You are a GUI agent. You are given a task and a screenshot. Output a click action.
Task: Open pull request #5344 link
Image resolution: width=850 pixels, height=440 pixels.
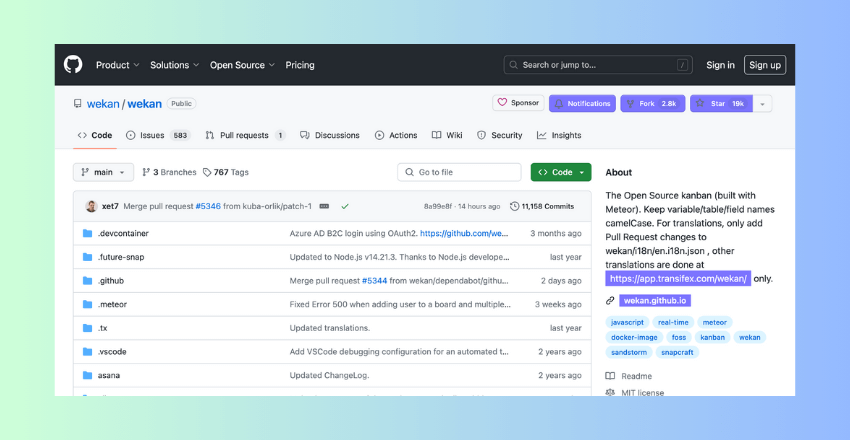[374, 281]
